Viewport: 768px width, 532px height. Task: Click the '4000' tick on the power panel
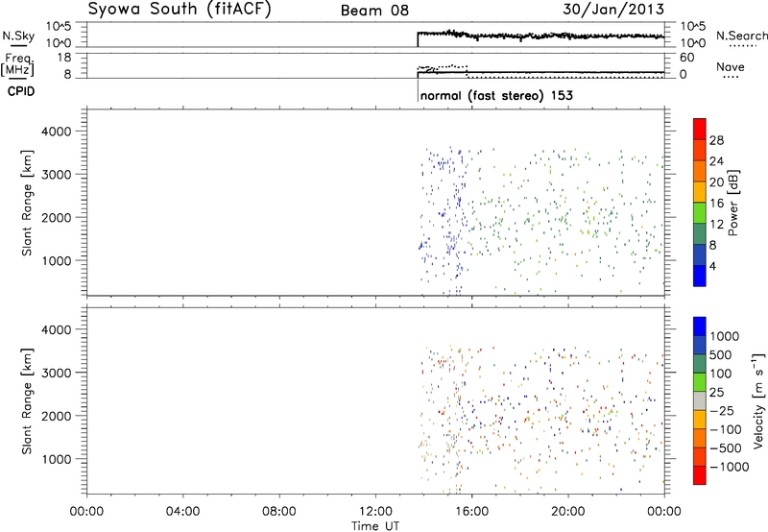pyautogui.click(x=57, y=132)
